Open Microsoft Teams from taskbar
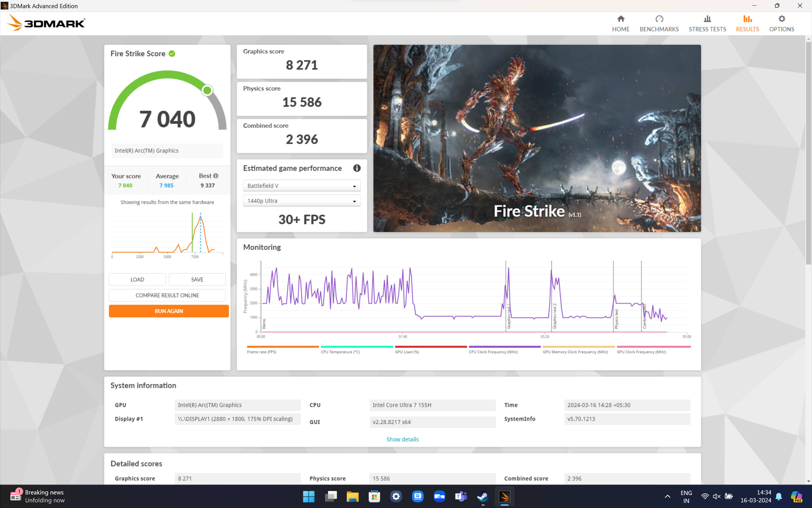 (x=461, y=496)
